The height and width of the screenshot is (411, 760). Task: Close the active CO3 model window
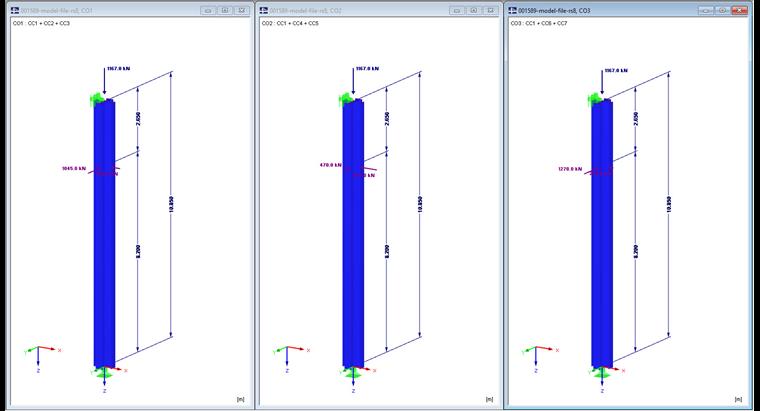click(x=739, y=10)
